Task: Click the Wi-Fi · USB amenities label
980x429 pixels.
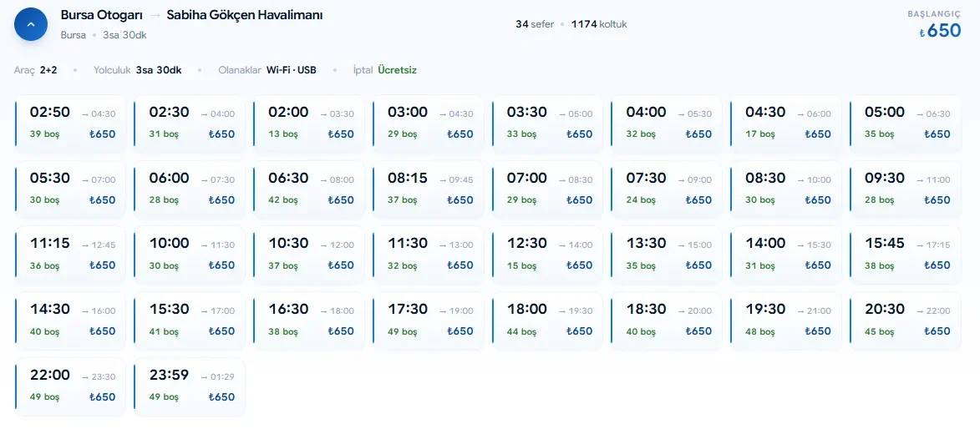Action: click(292, 70)
